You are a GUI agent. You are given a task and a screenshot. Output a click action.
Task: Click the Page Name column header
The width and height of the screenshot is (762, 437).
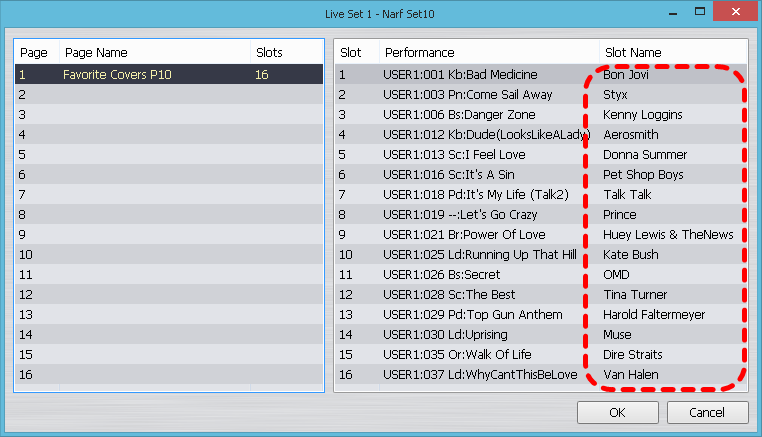coord(155,52)
